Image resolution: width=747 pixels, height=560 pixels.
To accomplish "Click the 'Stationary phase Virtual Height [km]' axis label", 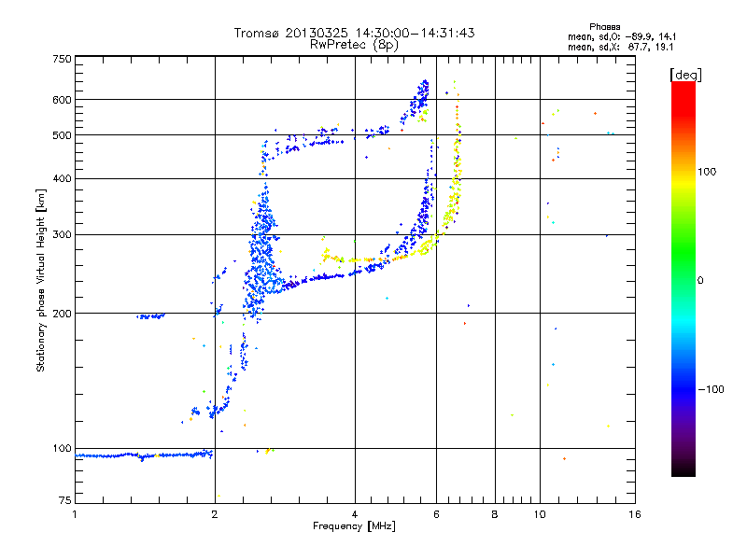I will tap(41, 280).
